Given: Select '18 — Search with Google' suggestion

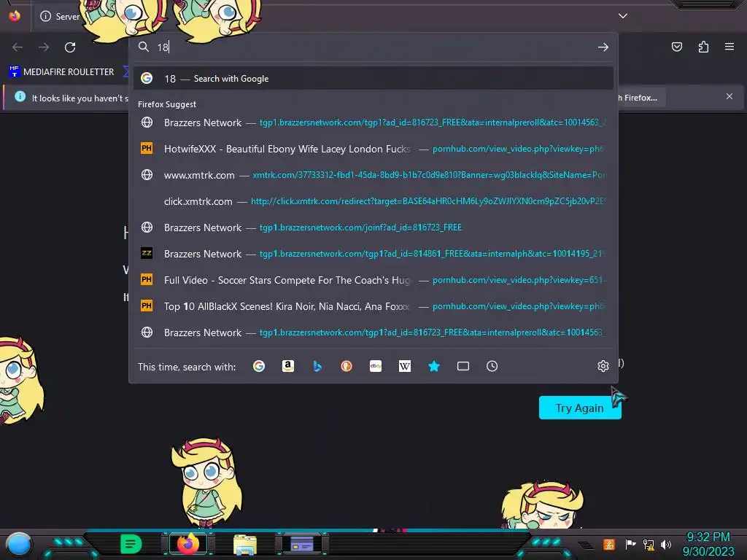Looking at the screenshot, I should point(373,79).
